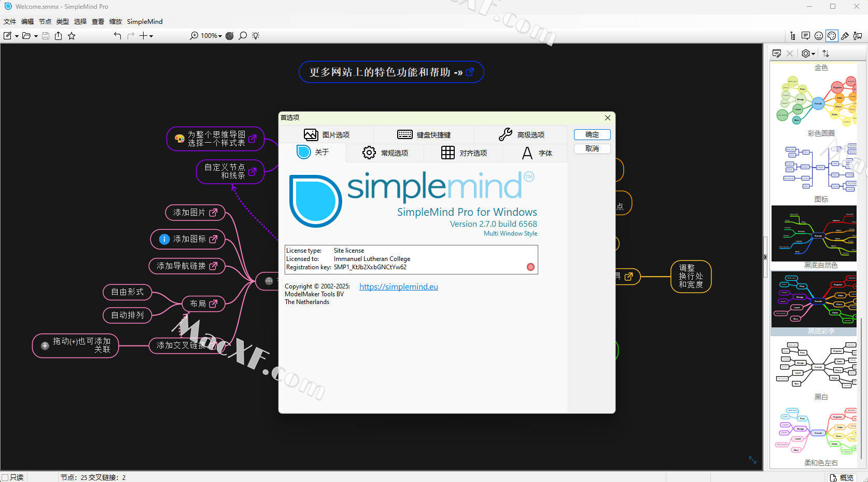Viewport: 868px width, 482px height.
Task: Click the 更多网站上的特色功能和帮助 topic
Action: tap(391, 72)
